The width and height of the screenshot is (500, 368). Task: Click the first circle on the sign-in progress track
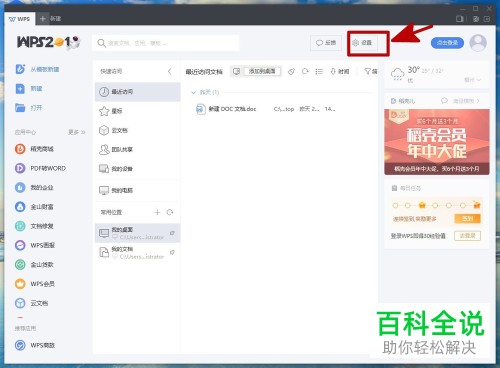click(395, 205)
